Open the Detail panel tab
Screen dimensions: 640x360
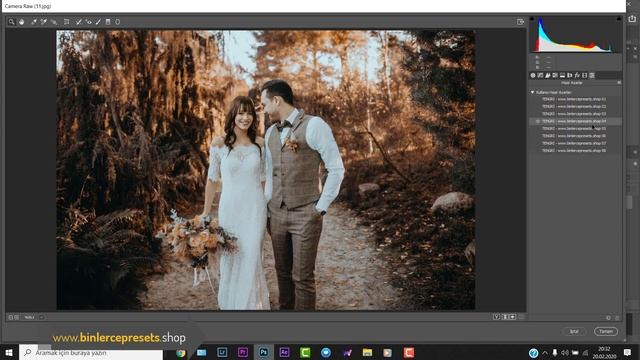pyautogui.click(x=548, y=76)
